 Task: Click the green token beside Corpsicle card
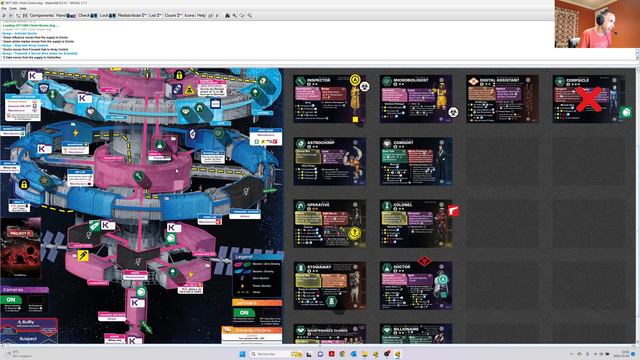[626, 112]
